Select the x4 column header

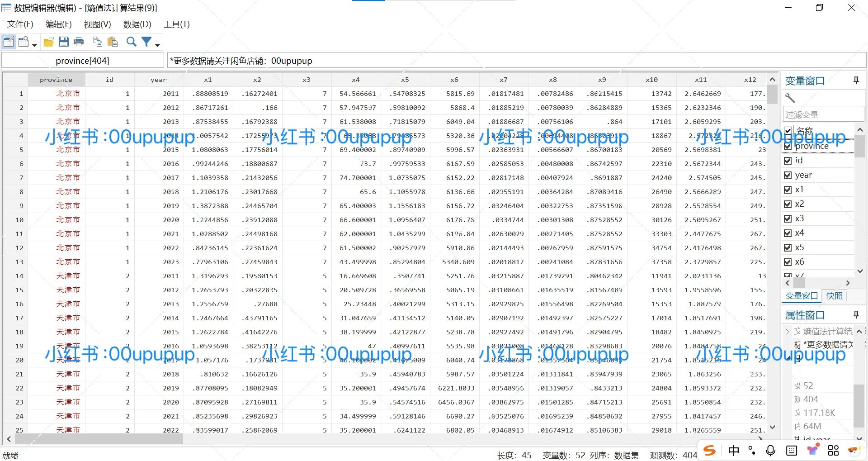click(356, 80)
